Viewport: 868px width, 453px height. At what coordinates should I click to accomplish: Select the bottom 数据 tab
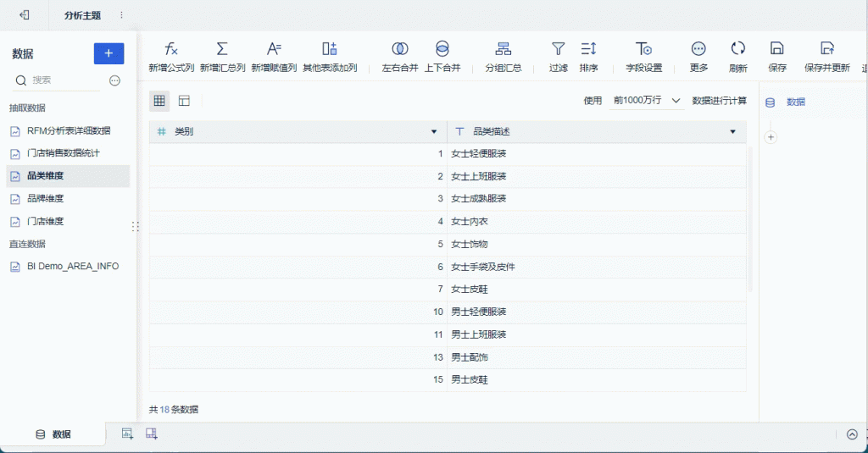pos(53,434)
